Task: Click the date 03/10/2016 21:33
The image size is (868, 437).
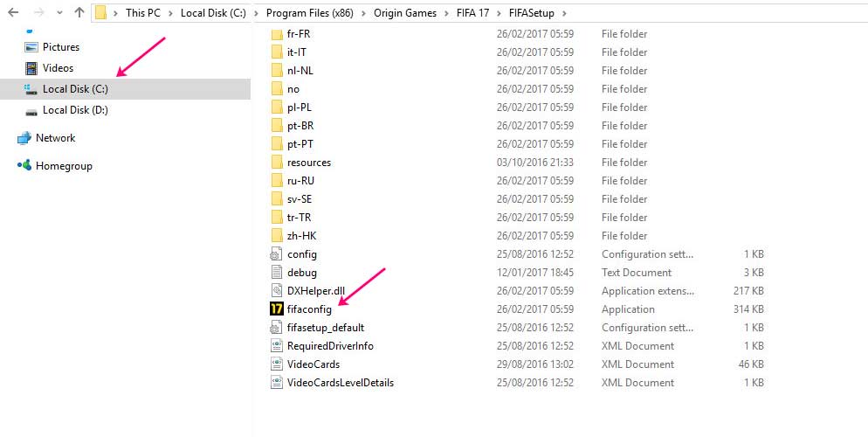Action: tap(535, 163)
